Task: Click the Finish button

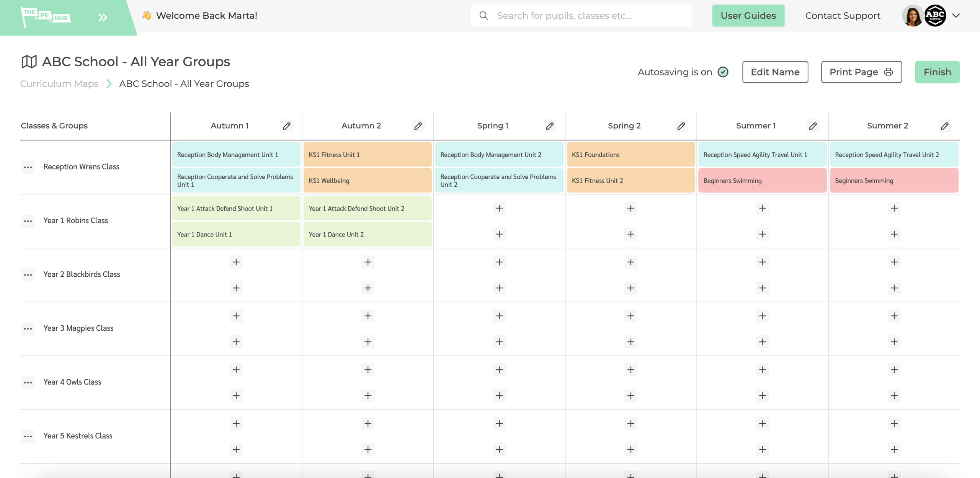Action: click(937, 72)
